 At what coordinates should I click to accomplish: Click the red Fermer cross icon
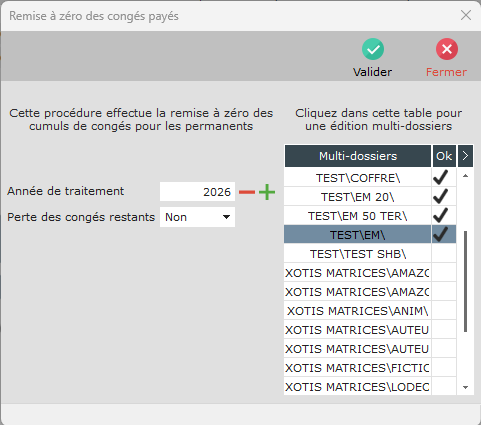pyautogui.click(x=447, y=49)
